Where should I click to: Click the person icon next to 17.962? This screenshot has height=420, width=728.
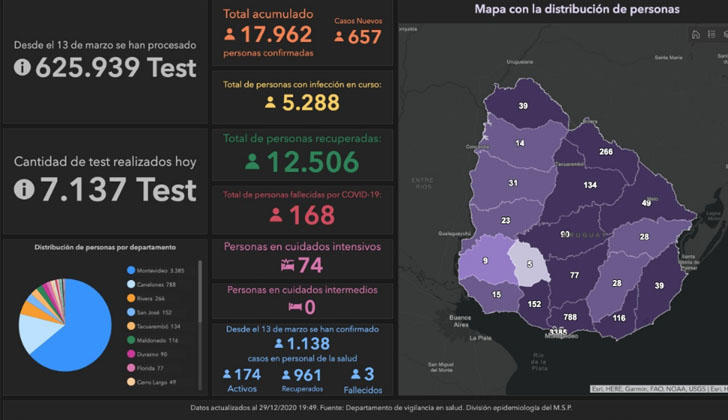(229, 34)
